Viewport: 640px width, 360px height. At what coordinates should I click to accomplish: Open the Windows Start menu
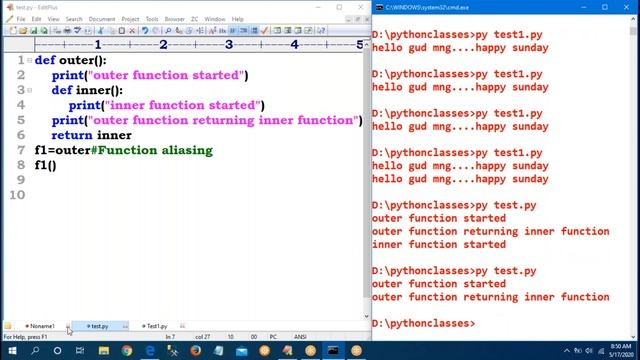click(12, 351)
